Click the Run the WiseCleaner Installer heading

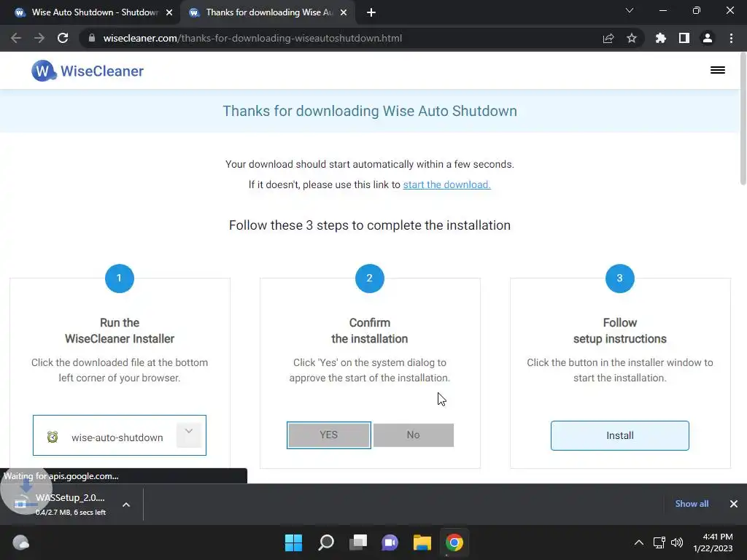[120, 330]
